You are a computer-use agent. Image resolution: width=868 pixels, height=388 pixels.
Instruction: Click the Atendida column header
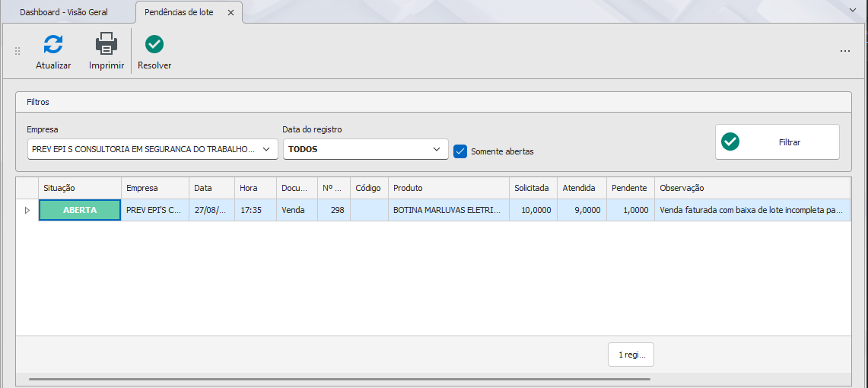point(582,188)
